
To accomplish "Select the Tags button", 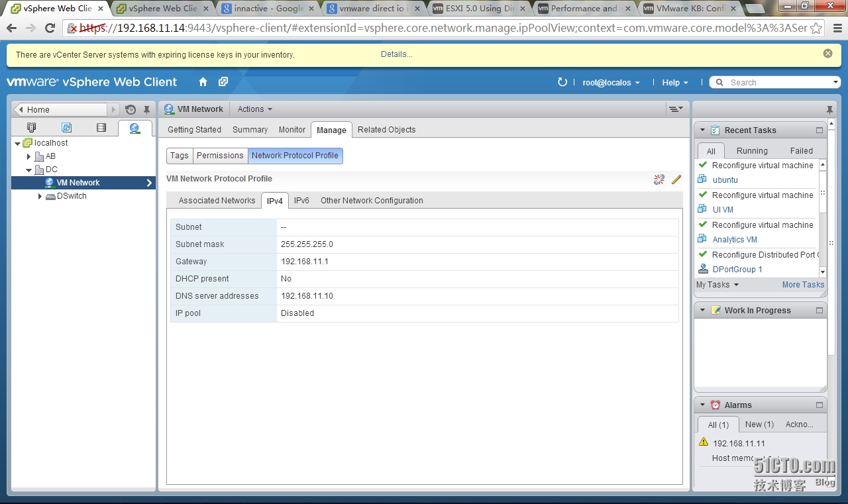I will pos(180,156).
